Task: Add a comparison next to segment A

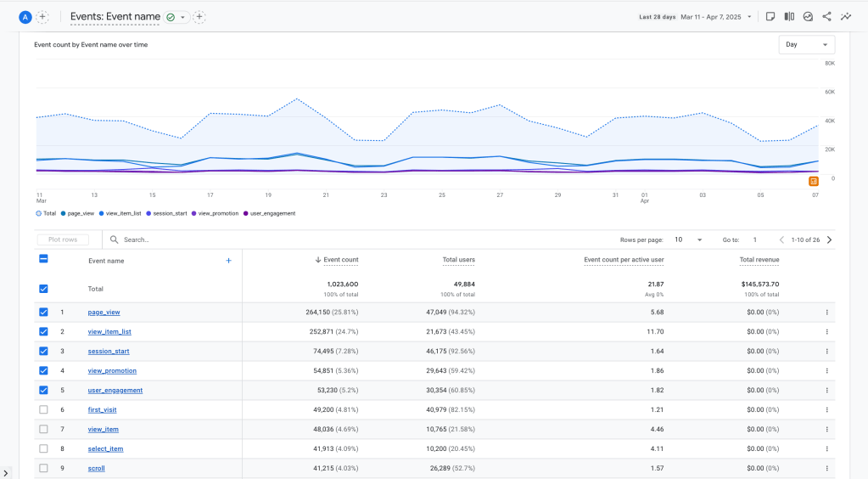Action: tap(42, 17)
